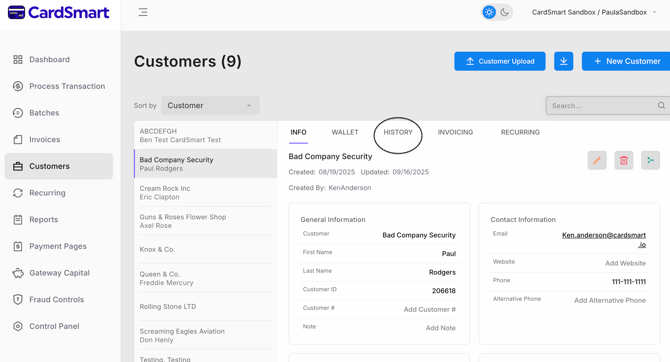
Task: Open the RECURRING tab
Action: click(x=520, y=132)
